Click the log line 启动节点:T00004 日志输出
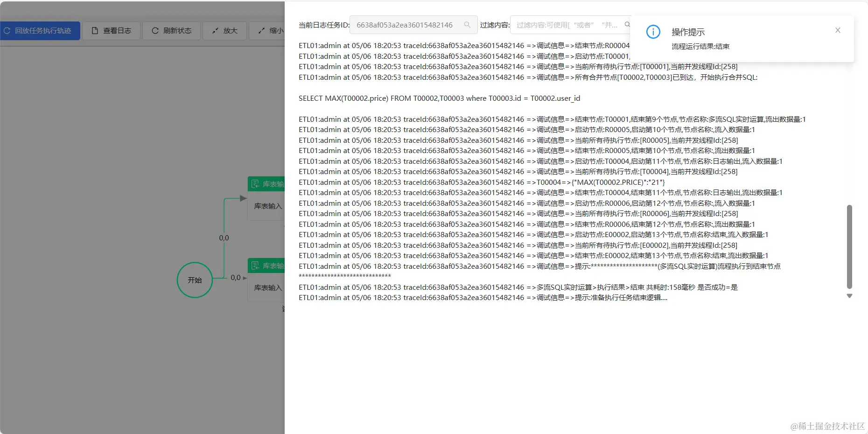This screenshot has width=868, height=434. pyautogui.click(x=540, y=161)
